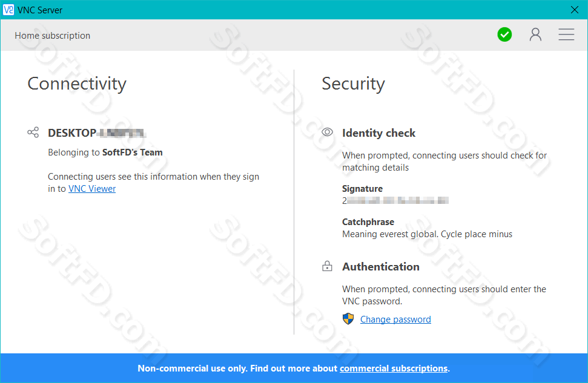This screenshot has width=588, height=383.
Task: Open the VNC Viewer link
Action: click(92, 189)
